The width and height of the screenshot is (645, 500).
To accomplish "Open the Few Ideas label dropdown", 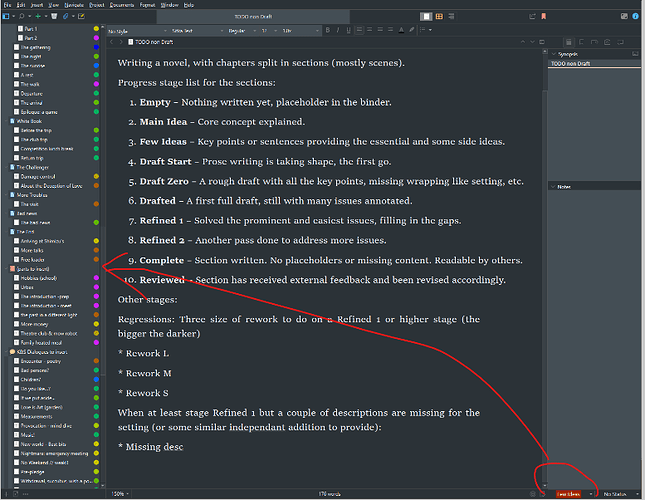I will pyautogui.click(x=575, y=494).
